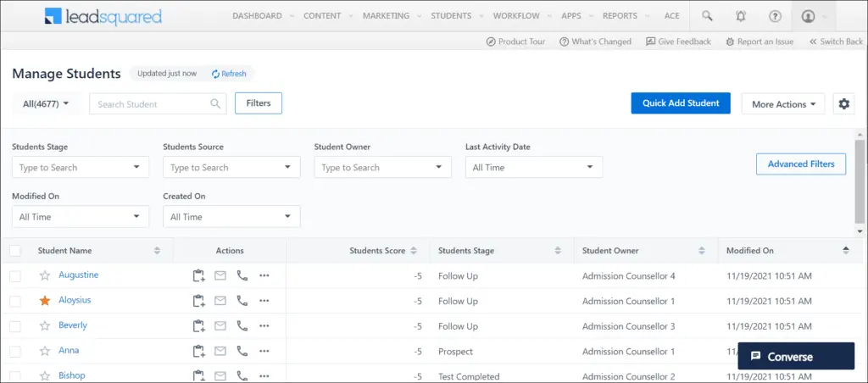
Task: Open Created On filter dropdown
Action: (x=231, y=216)
